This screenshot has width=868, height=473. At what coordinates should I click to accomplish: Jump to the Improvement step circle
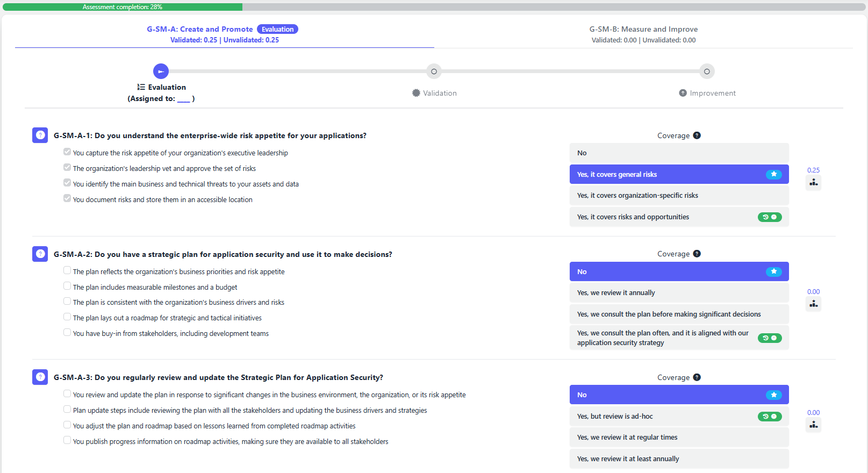pos(707,71)
